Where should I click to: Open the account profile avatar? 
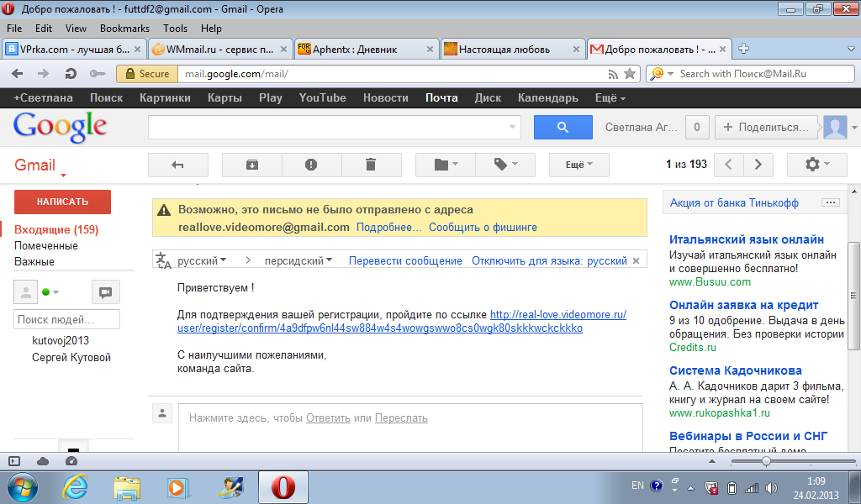coord(835,127)
